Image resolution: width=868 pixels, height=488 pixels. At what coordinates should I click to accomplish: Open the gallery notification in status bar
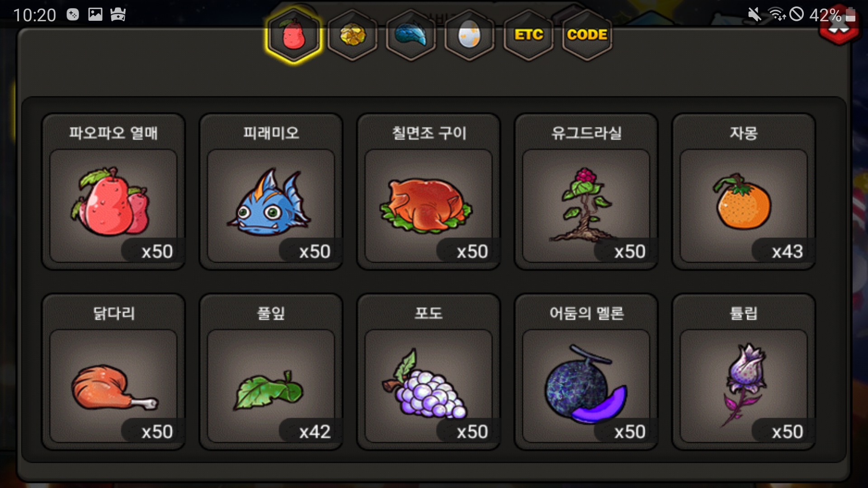[95, 14]
